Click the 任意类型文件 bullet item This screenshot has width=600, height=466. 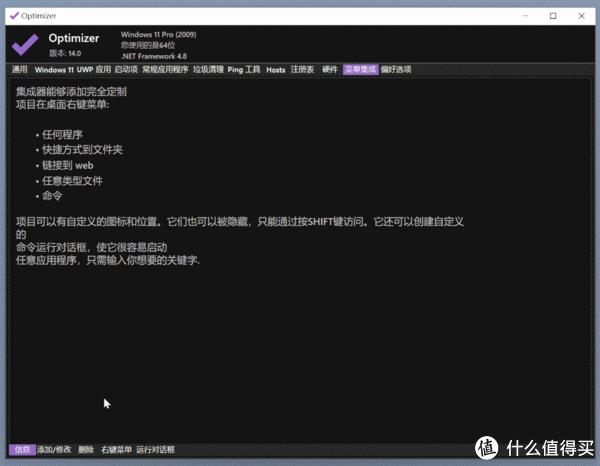pyautogui.click(x=72, y=181)
